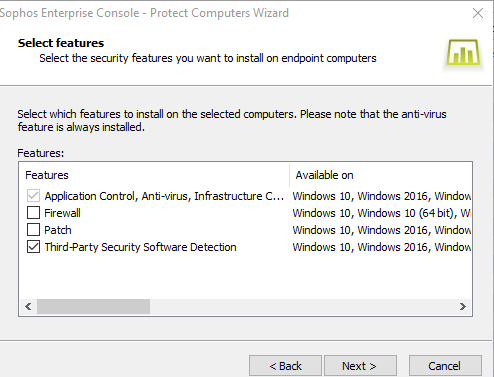Click the right scroll arrow in features list
Image resolution: width=494 pixels, height=377 pixels.
pyautogui.click(x=463, y=306)
